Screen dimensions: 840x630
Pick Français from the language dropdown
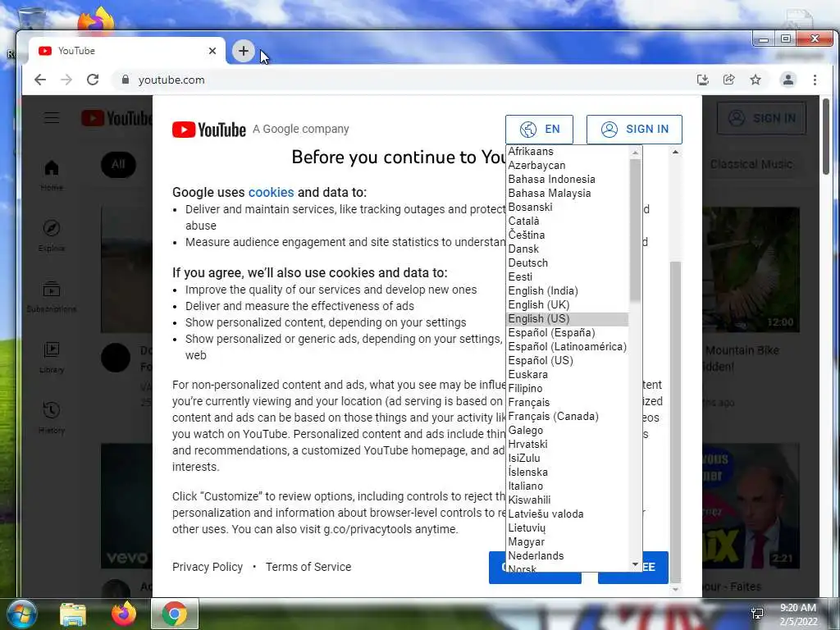click(568, 402)
